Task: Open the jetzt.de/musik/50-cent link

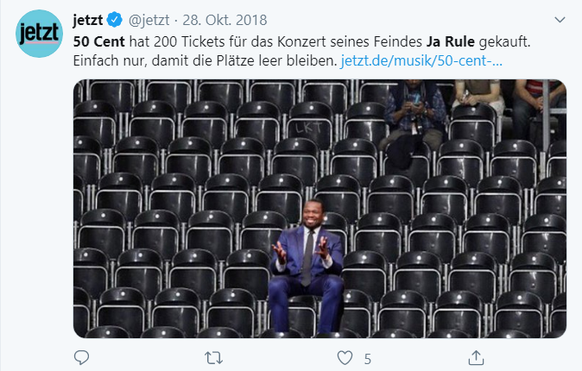Action: pos(421,60)
